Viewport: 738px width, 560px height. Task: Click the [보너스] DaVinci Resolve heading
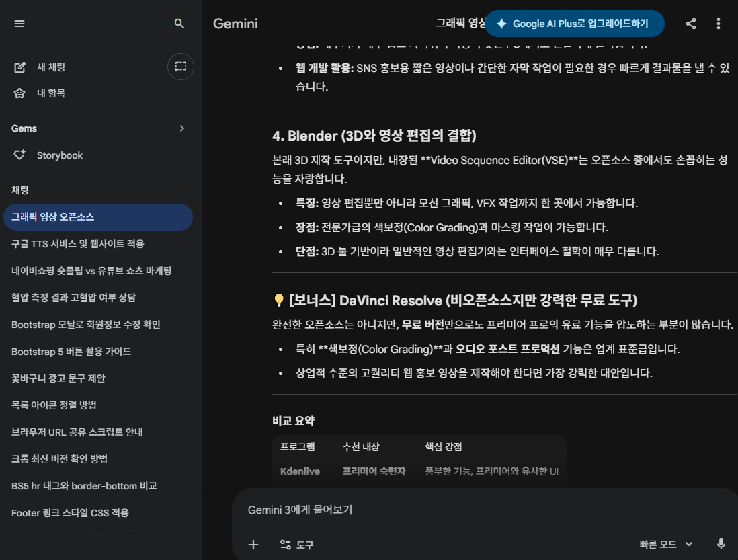click(463, 301)
